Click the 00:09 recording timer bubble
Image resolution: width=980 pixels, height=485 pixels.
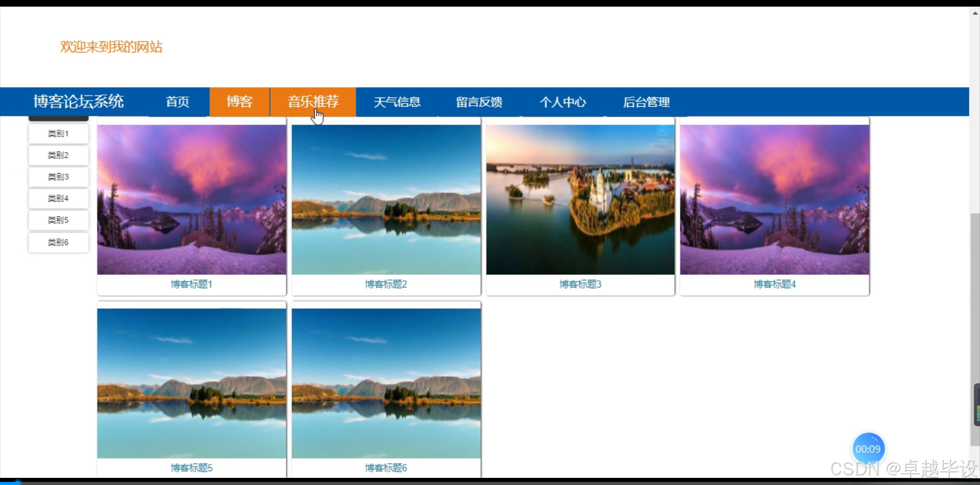coord(868,448)
